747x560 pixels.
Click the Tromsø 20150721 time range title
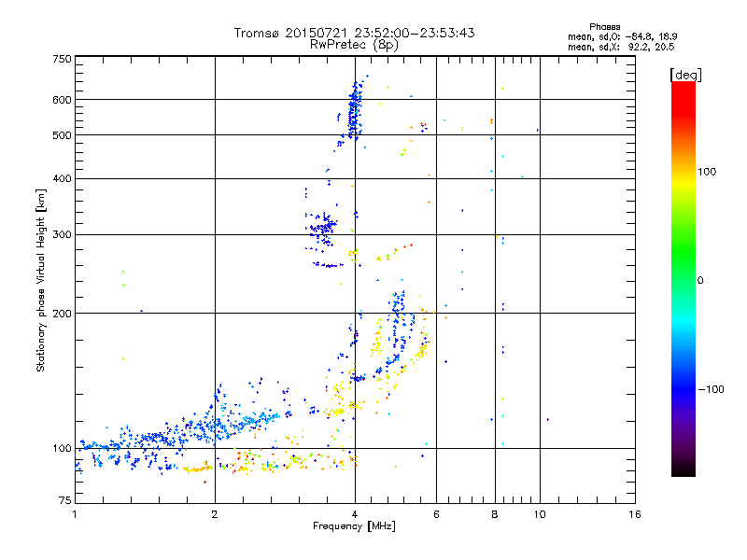pos(354,33)
